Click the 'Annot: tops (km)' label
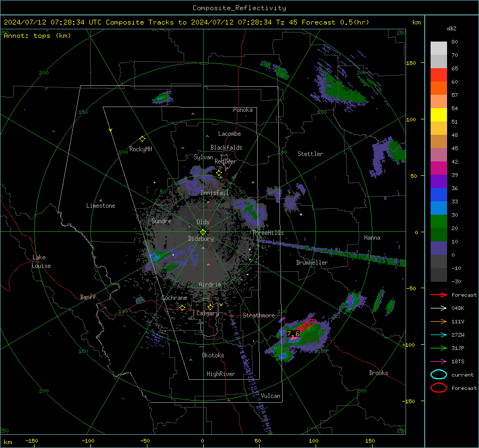The width and height of the screenshot is (479, 448). (x=37, y=36)
